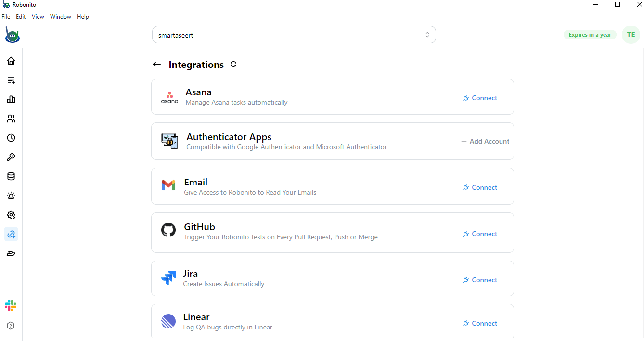
Task: Click 'Compatible with Google Authenticator' description
Action: 287,147
